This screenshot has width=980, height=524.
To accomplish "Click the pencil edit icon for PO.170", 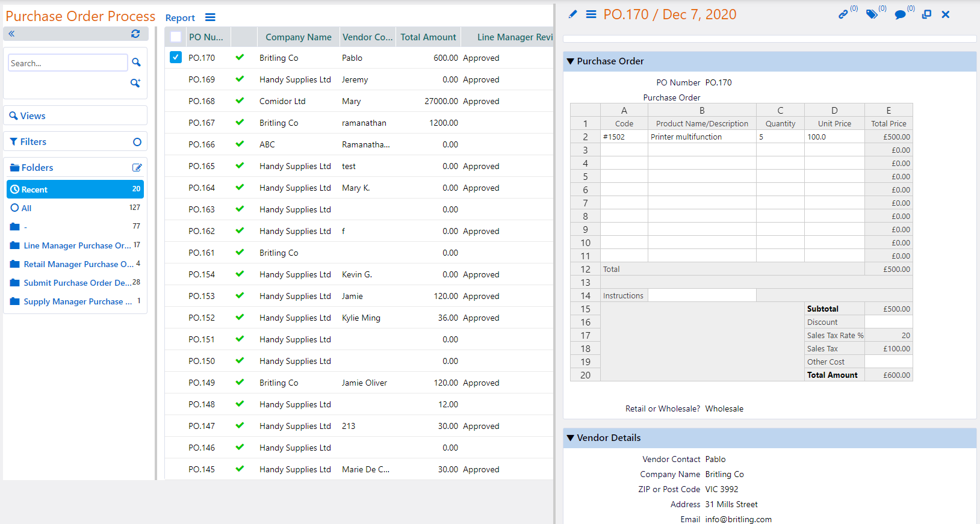I will coord(572,14).
